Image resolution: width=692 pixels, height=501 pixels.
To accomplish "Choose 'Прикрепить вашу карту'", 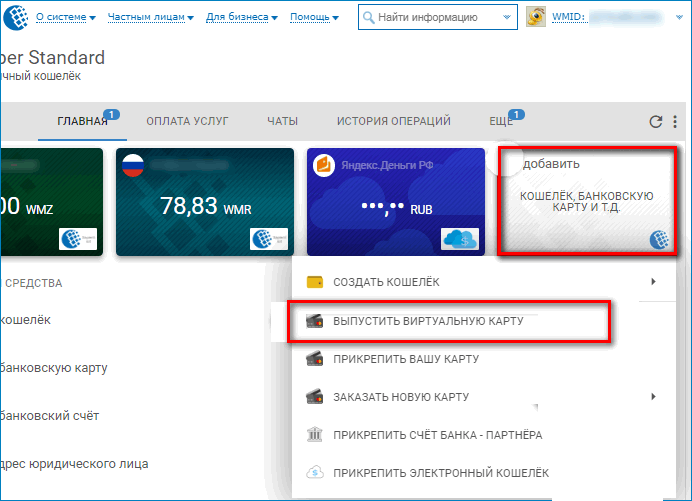I will (484, 359).
